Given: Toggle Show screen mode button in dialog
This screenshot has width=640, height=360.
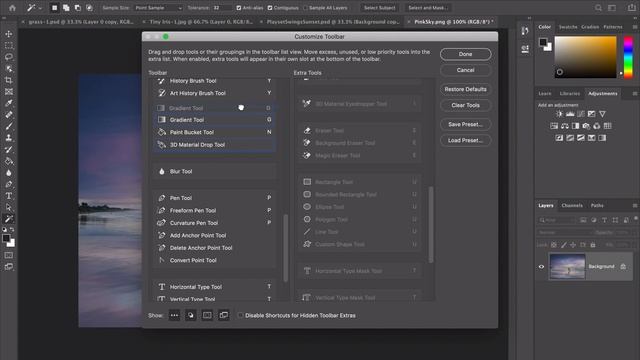Looking at the screenshot, I should [x=224, y=315].
